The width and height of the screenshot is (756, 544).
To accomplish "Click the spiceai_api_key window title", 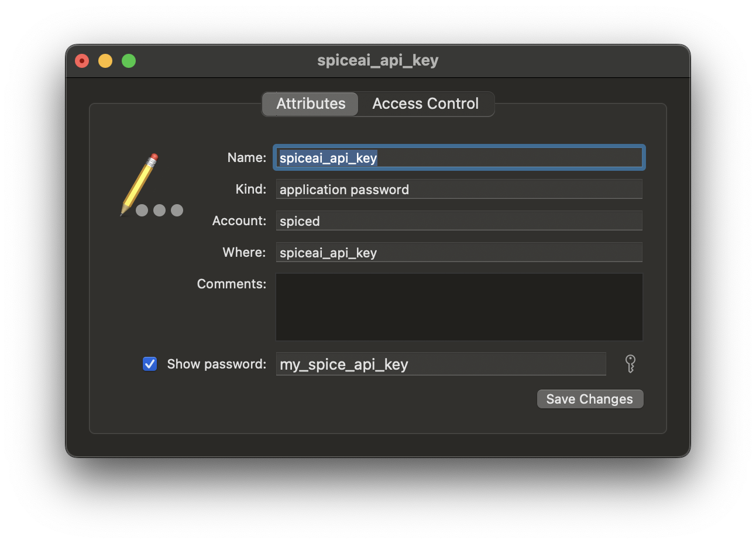I will pyautogui.click(x=378, y=60).
